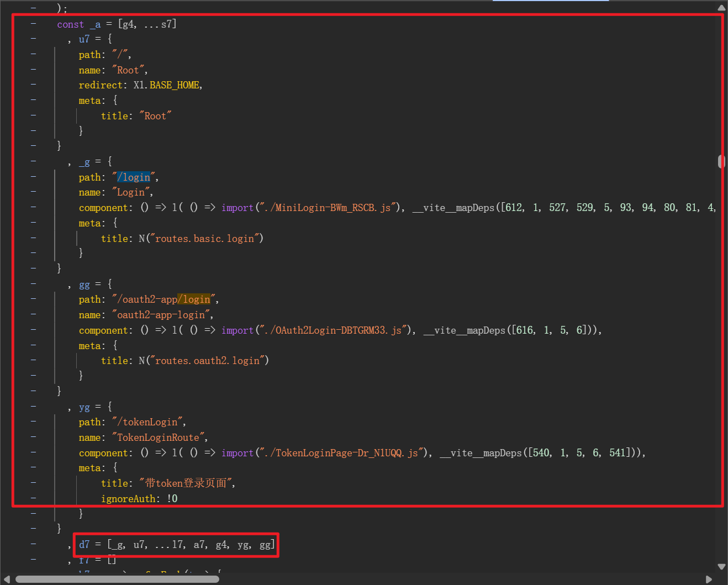Click the vertical scrollbar down arrow
This screenshot has width=728, height=585.
[721, 566]
